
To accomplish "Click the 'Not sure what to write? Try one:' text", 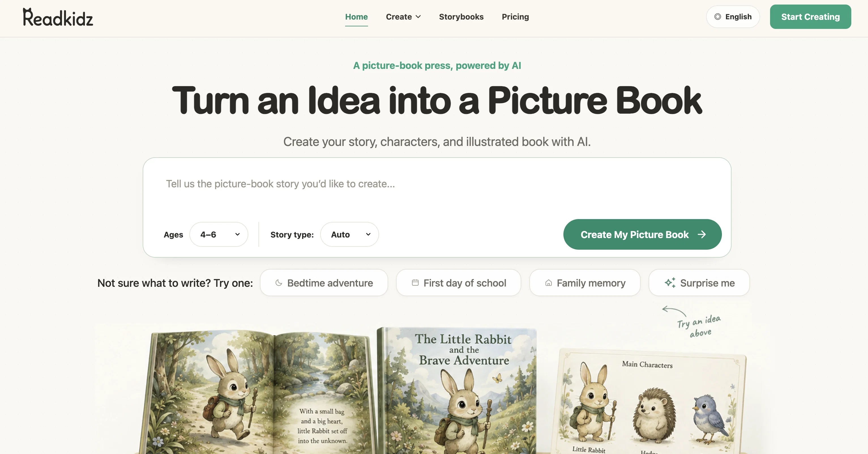I will [175, 283].
